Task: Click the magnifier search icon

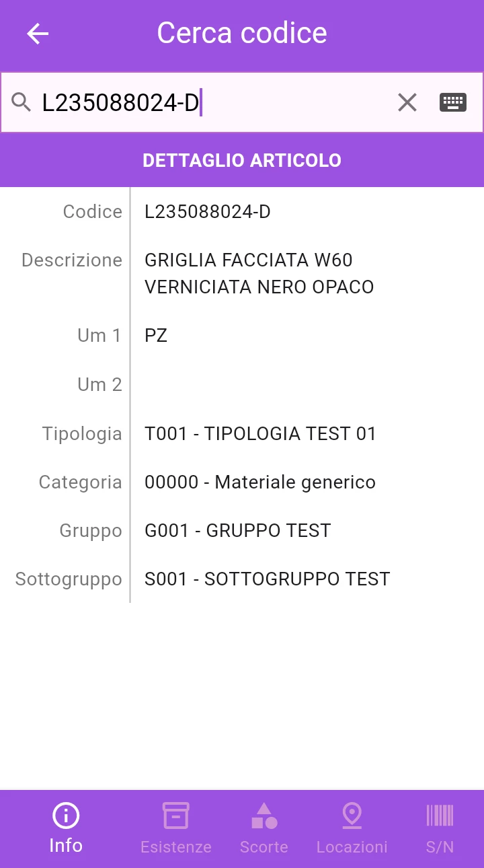Action: [22, 102]
